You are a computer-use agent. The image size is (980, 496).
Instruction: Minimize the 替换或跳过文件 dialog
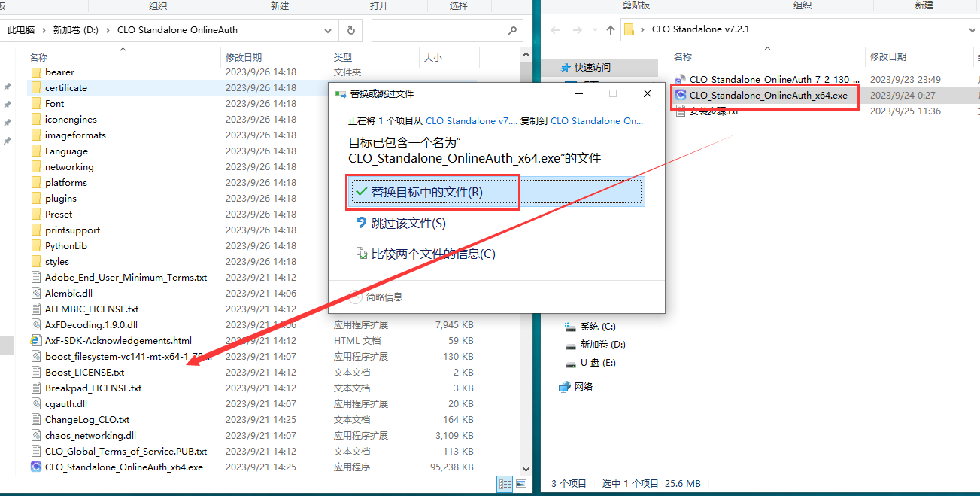point(579,94)
